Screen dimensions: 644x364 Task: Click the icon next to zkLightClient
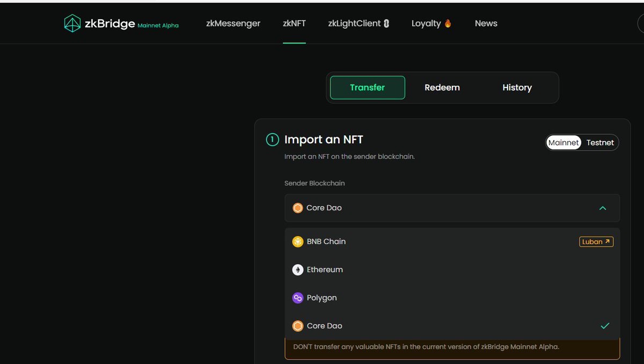pos(386,23)
